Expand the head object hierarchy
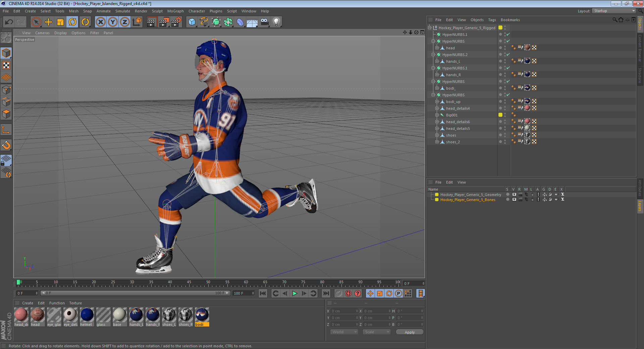Screen dimensions: 644x349 [x=437, y=48]
